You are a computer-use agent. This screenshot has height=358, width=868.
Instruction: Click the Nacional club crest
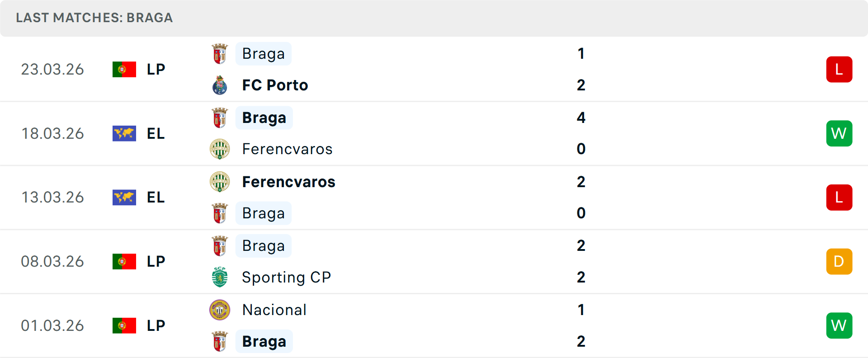[x=220, y=310]
